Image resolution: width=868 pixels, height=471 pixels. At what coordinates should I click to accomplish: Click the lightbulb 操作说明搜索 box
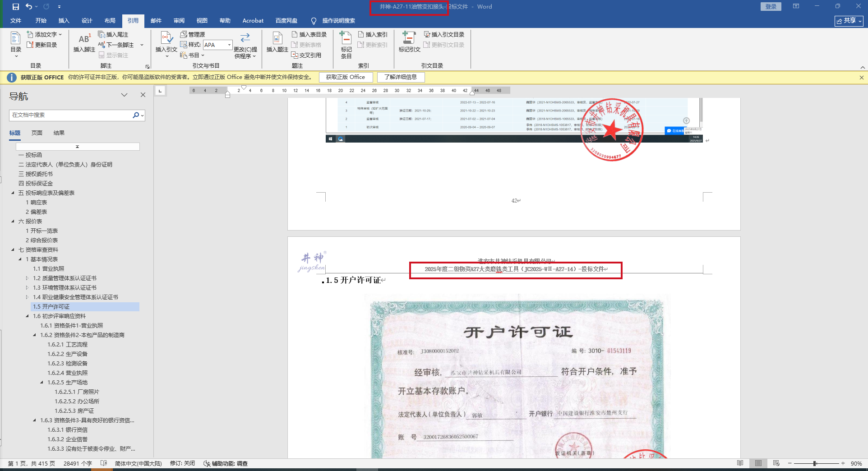[334, 21]
